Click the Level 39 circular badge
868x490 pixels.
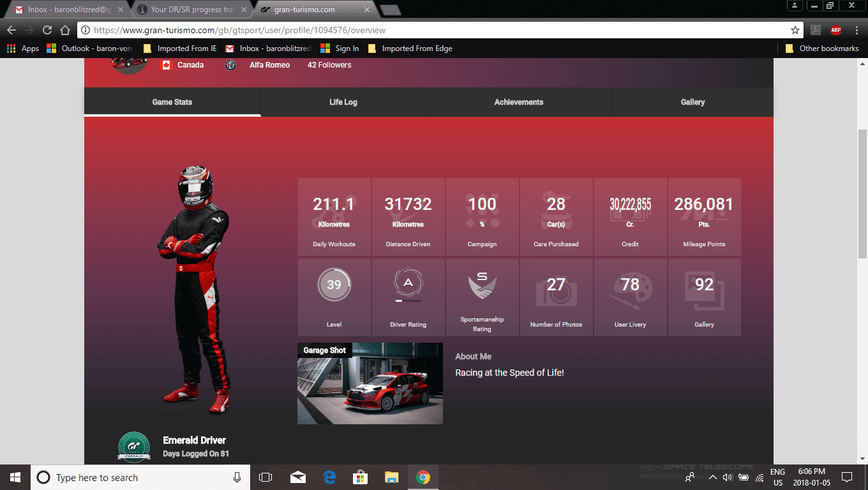334,285
